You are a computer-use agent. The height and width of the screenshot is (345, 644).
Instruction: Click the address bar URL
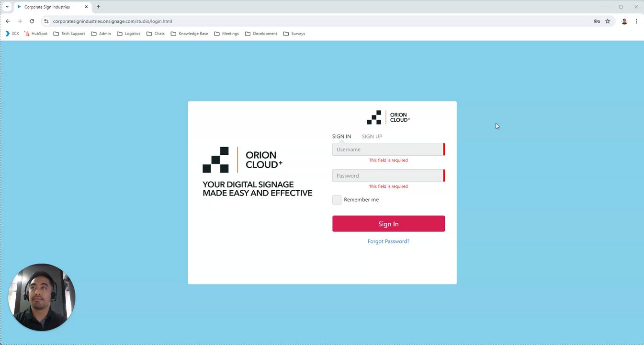click(x=113, y=21)
